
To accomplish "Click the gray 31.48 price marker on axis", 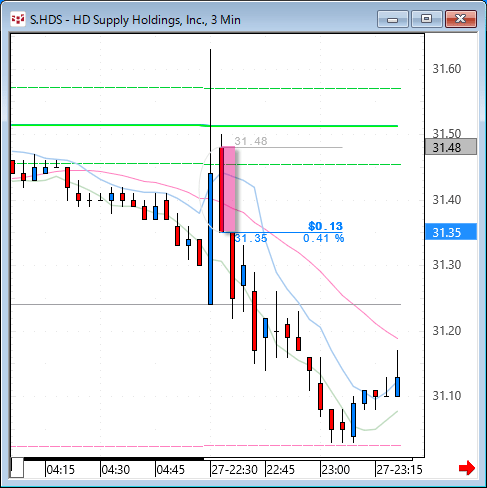I will [x=451, y=147].
